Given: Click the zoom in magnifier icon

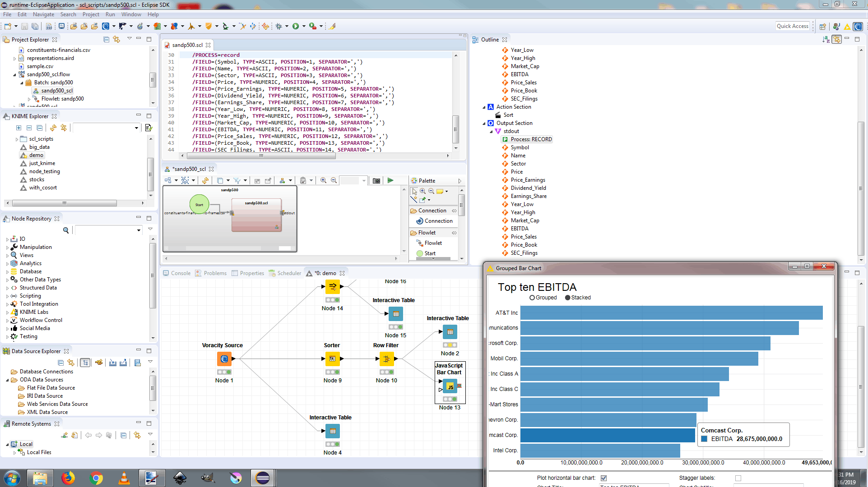Looking at the screenshot, I should tap(323, 180).
